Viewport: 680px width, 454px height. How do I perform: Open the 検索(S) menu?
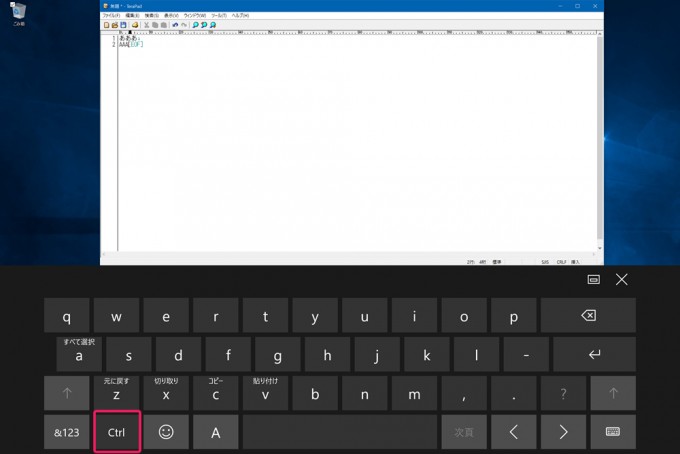tap(152, 16)
